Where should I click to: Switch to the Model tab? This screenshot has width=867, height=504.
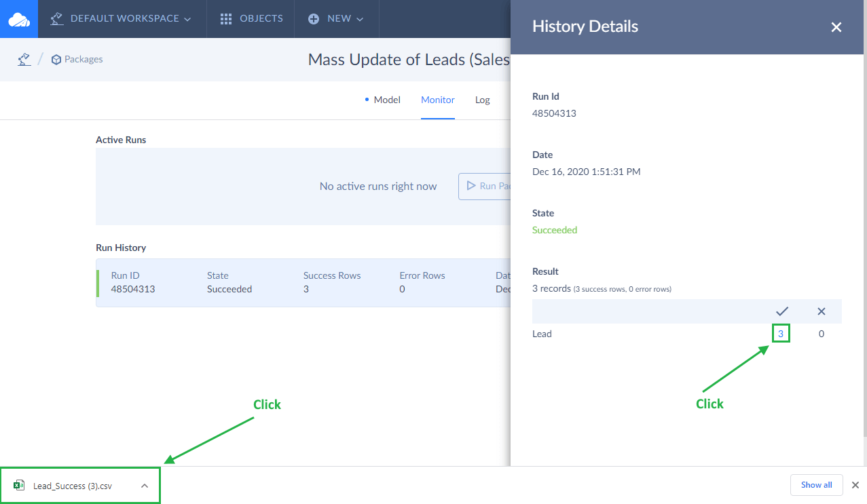click(x=386, y=100)
